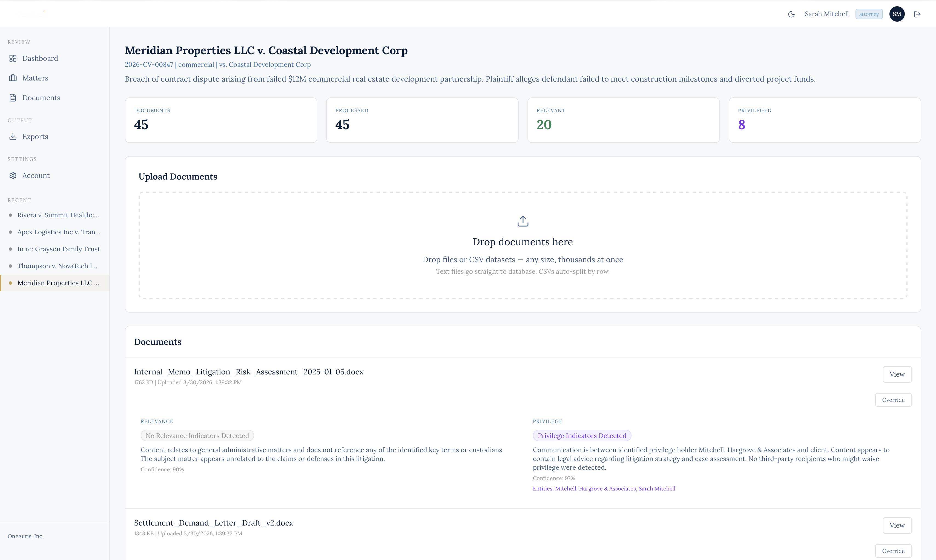Viewport: 936px width, 560px height.
Task: Sign out using the logout icon
Action: click(918, 14)
